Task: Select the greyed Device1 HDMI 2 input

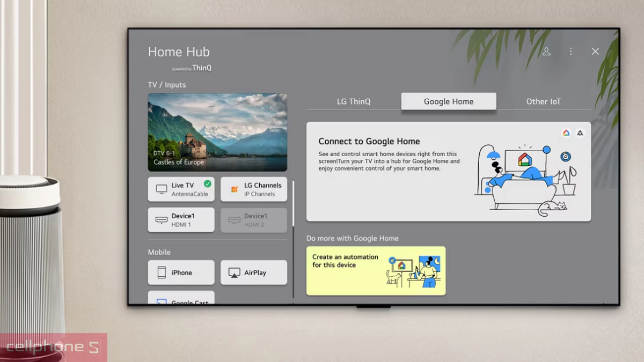Action: pyautogui.click(x=254, y=220)
